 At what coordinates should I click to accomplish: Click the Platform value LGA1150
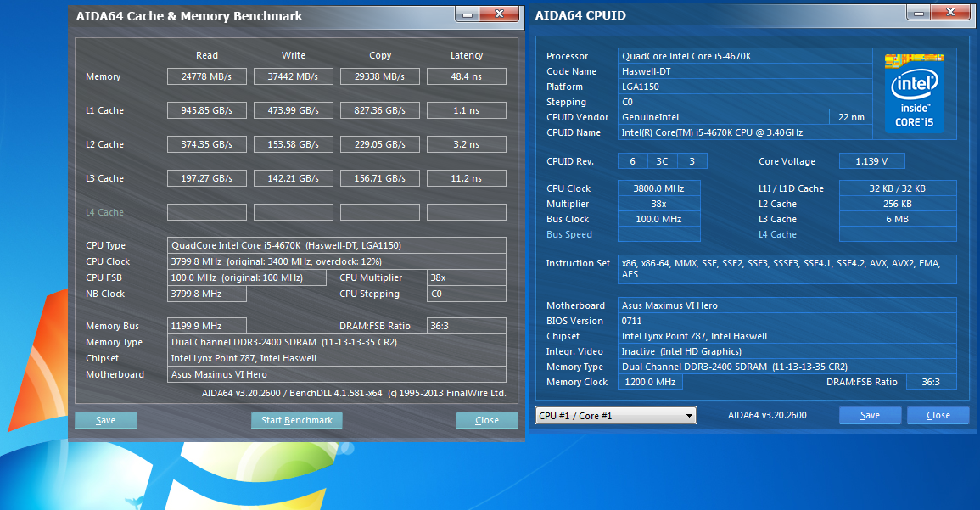745,87
